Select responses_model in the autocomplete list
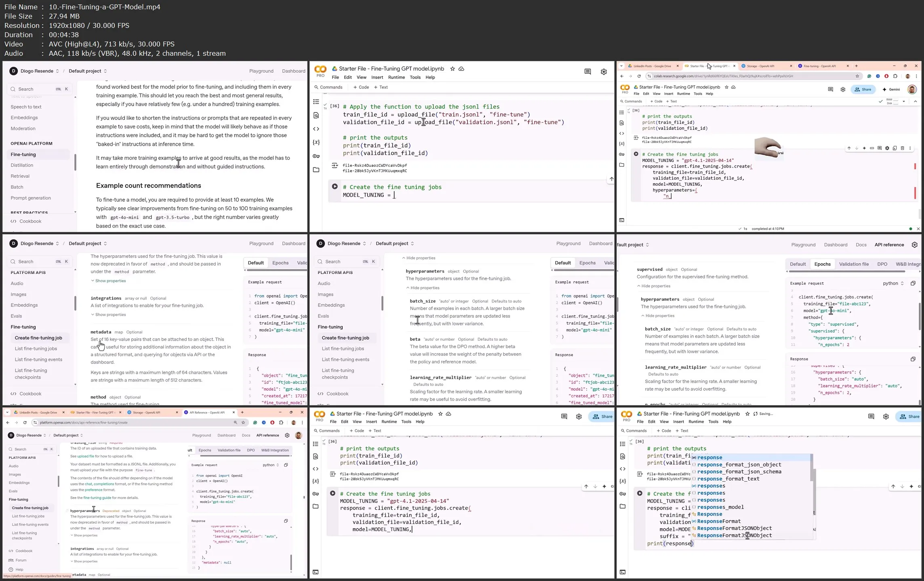The height and width of the screenshot is (581, 924). click(720, 507)
